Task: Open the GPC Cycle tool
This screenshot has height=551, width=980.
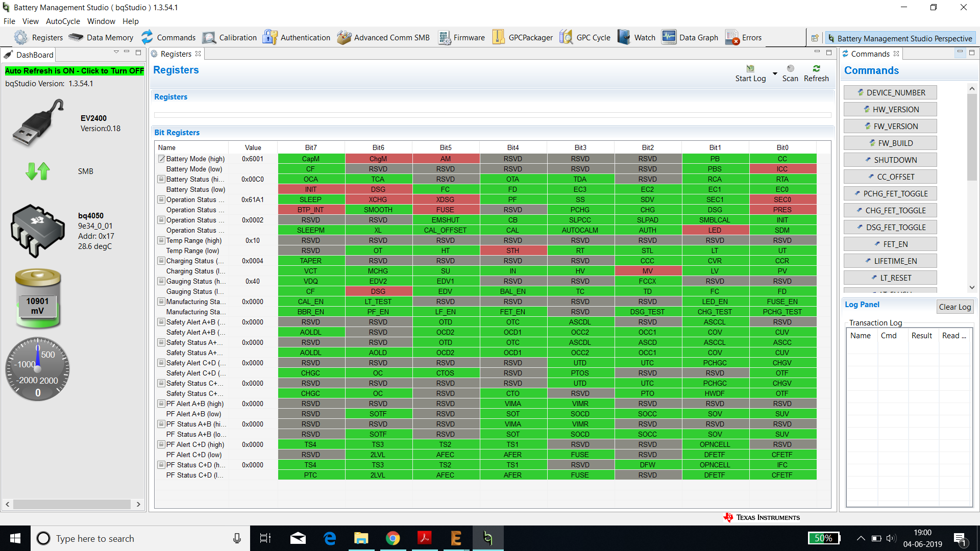Action: point(585,37)
